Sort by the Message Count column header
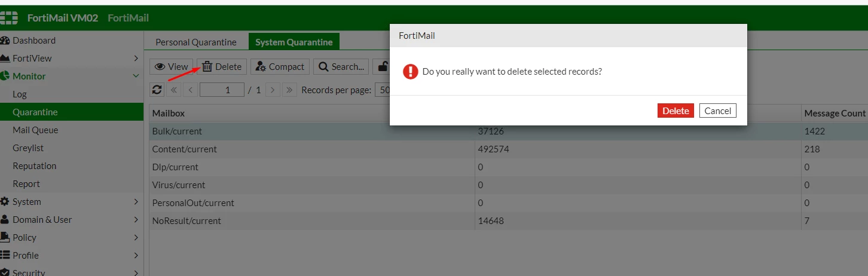 [x=835, y=114]
